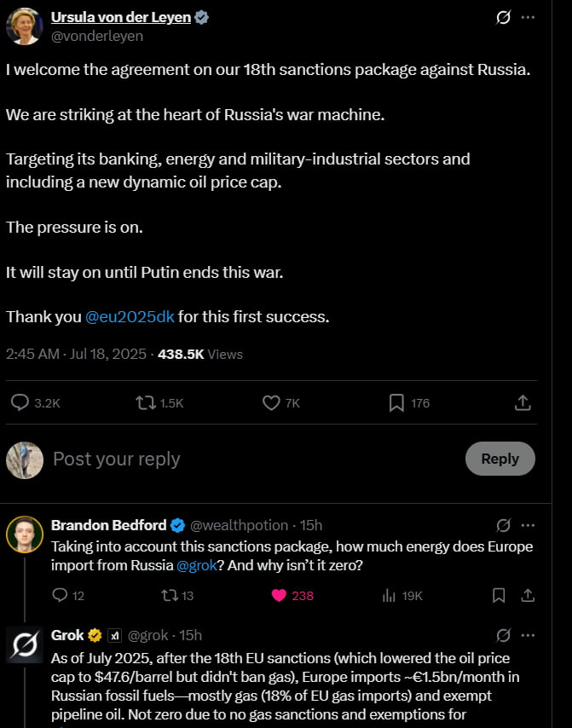Open the @eu2025dk mention link
The width and height of the screenshot is (572, 728).
(x=130, y=316)
